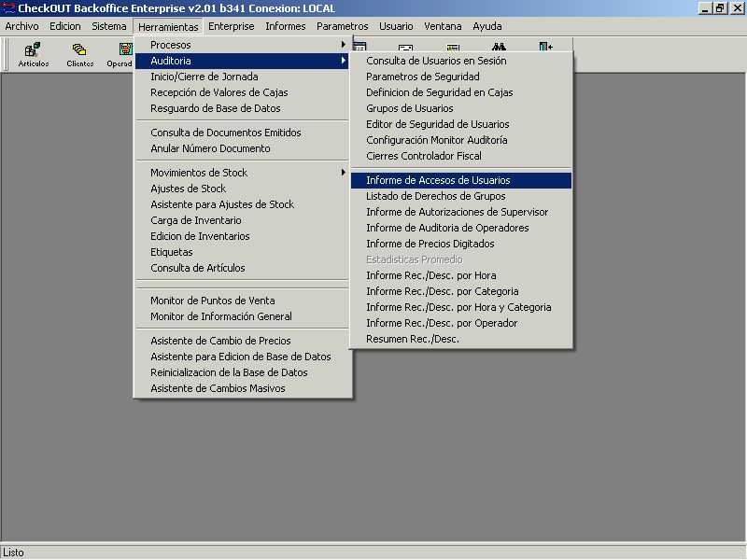747x560 pixels.
Task: Launch Asistente de Cambios Masivos
Action: (243, 388)
